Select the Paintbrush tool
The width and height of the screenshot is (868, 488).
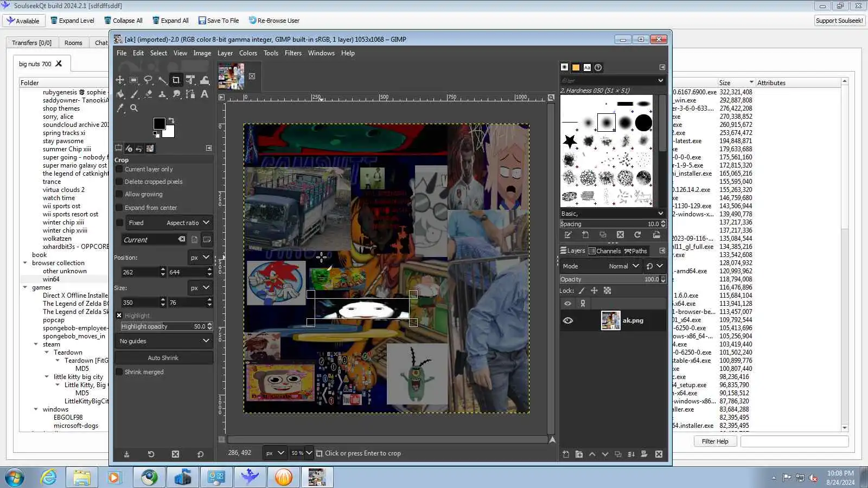(134, 94)
